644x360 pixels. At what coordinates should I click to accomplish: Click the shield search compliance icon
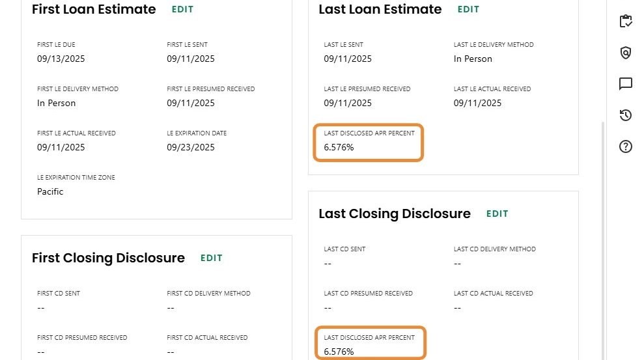[x=626, y=53]
